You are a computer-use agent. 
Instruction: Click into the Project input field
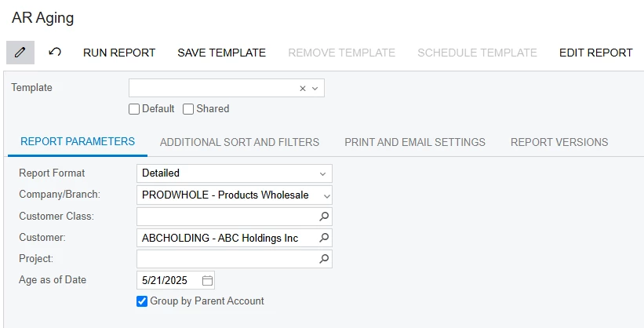point(227,258)
